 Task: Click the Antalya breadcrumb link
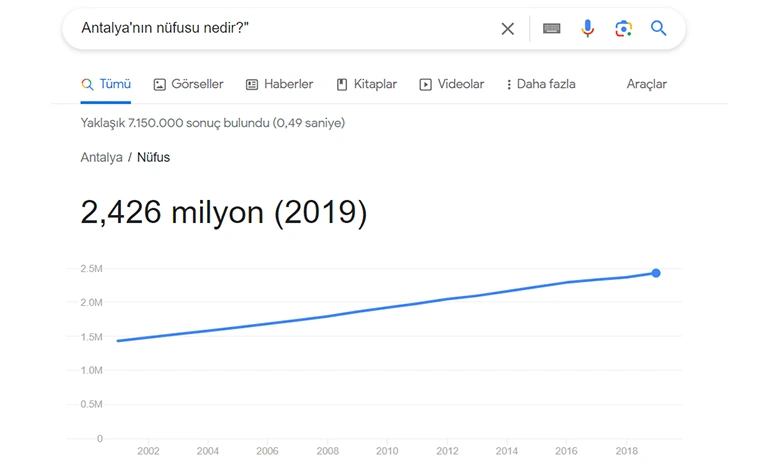pyautogui.click(x=101, y=158)
